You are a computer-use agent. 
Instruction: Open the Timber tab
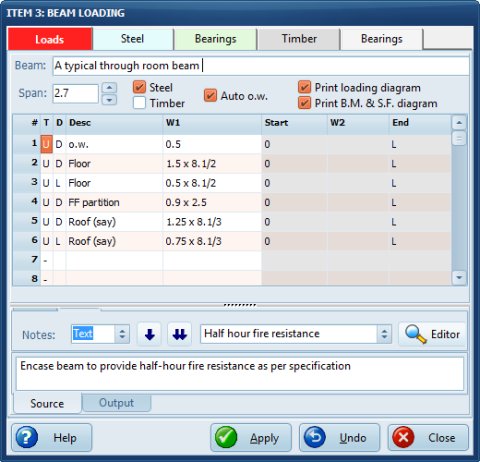pyautogui.click(x=299, y=39)
